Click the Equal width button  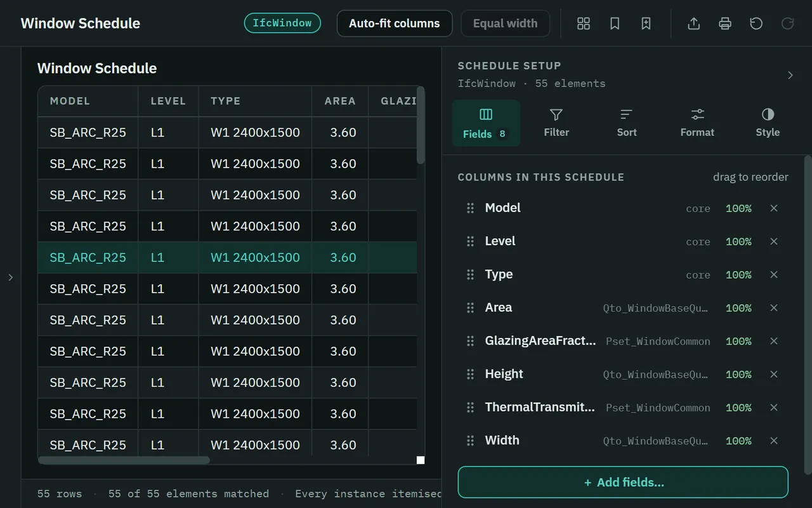pyautogui.click(x=506, y=23)
